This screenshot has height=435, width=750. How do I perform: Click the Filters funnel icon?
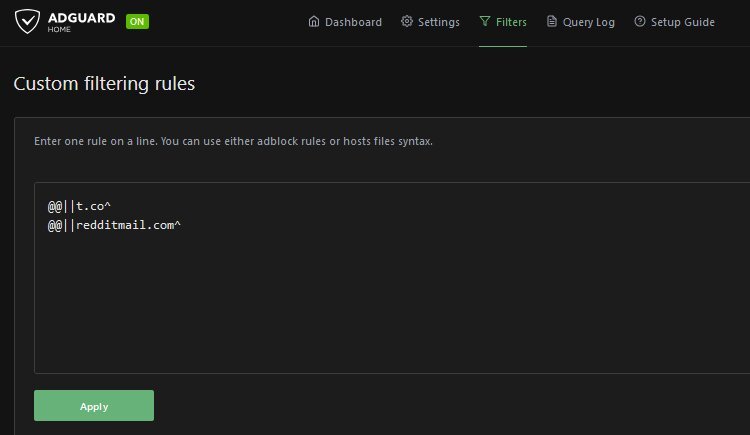coord(485,22)
